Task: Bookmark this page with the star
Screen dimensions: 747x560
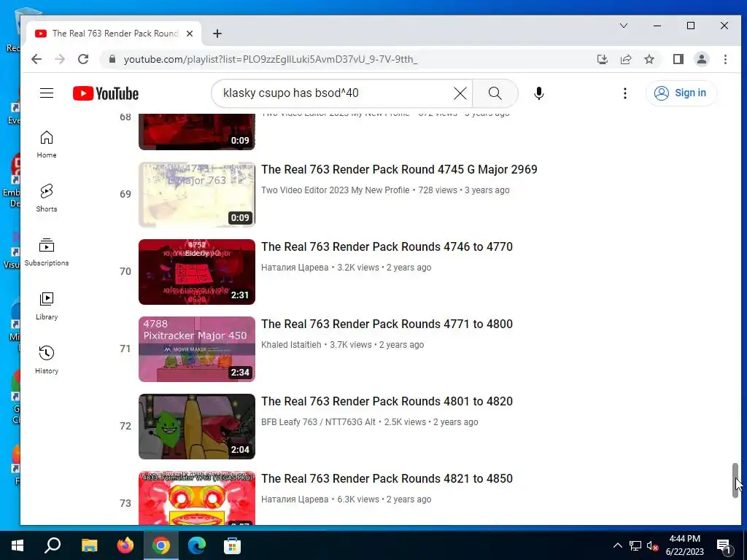Action: tap(649, 59)
